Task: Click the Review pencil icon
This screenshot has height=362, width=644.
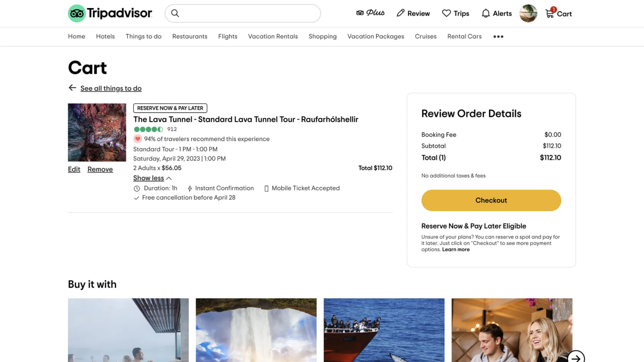Action: 400,13
